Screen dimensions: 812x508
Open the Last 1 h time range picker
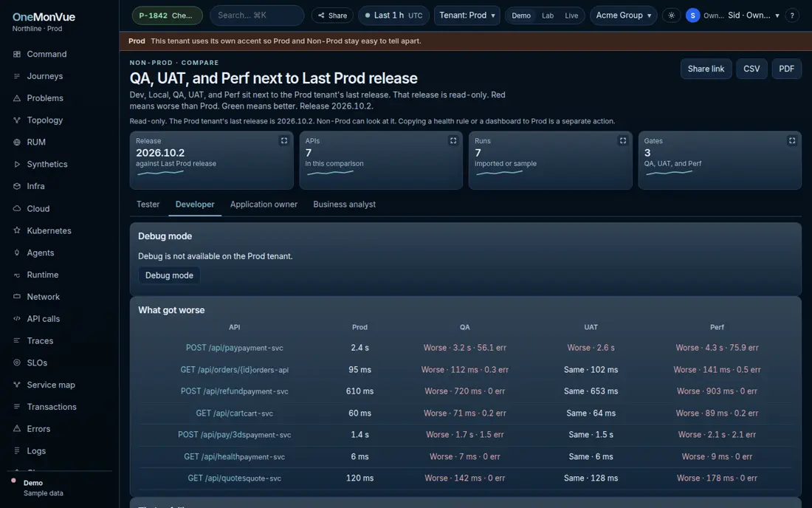tap(393, 16)
